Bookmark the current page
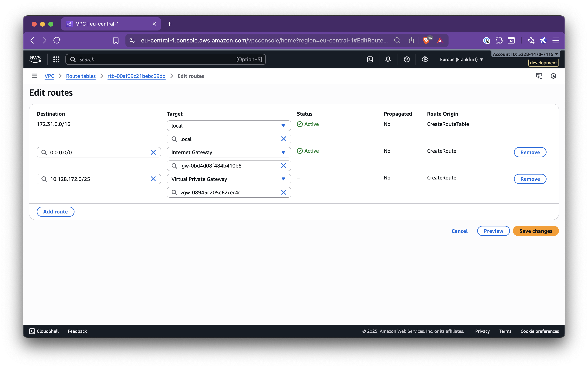Screen dimensions: 588x368 (116, 40)
